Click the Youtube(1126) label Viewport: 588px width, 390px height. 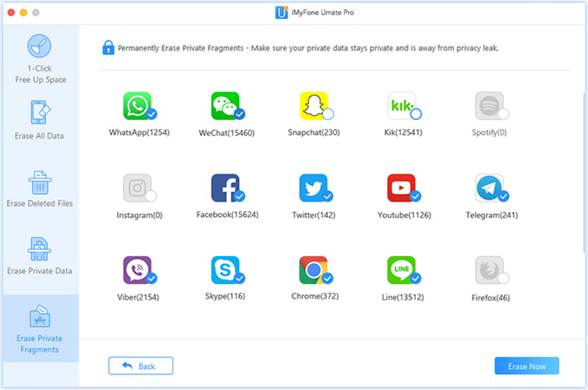coord(404,215)
